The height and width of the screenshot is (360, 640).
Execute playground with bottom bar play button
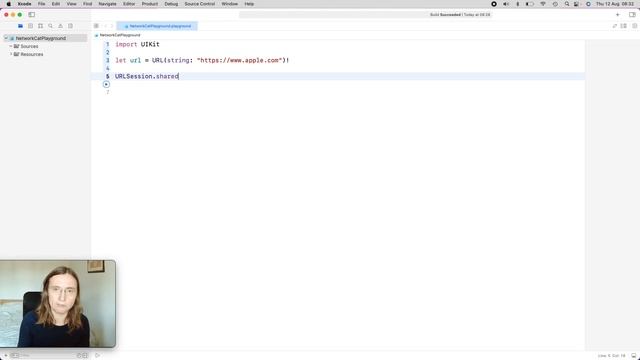(97, 356)
